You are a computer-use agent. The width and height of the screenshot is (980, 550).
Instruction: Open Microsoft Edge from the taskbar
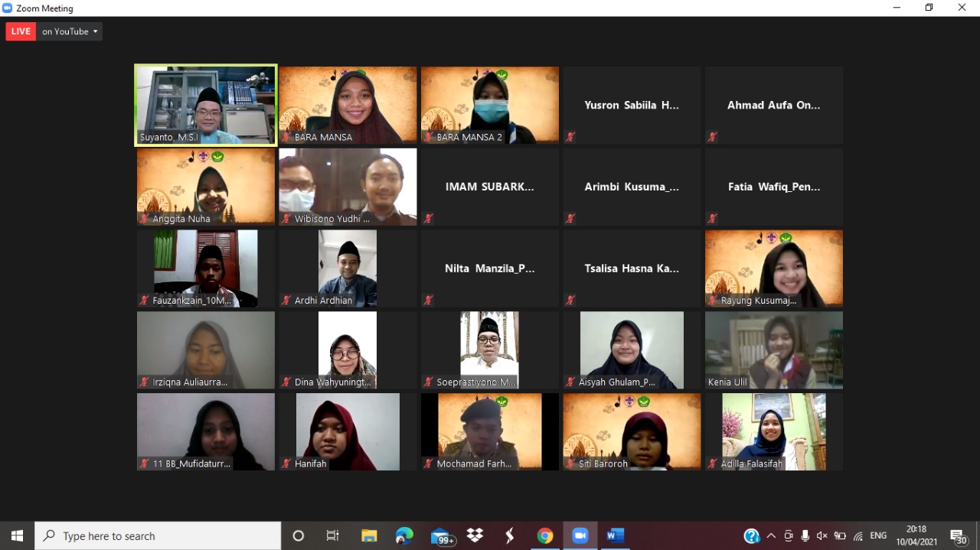(x=404, y=536)
